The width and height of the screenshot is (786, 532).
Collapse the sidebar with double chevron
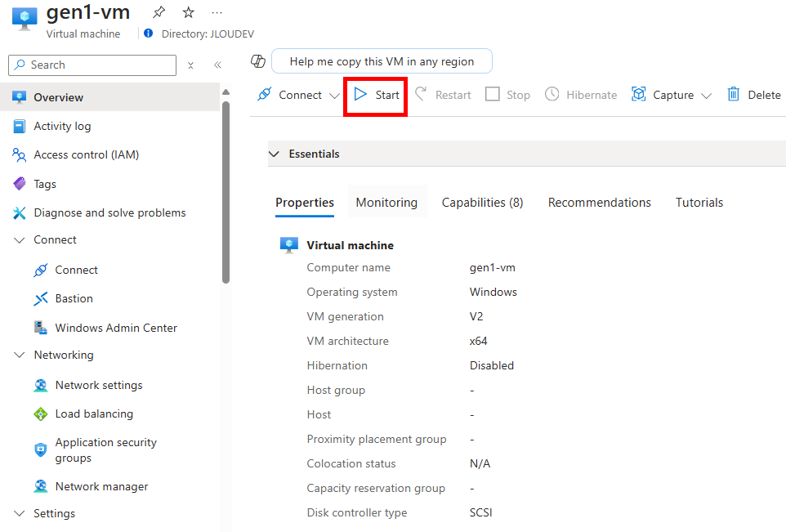pos(217,65)
